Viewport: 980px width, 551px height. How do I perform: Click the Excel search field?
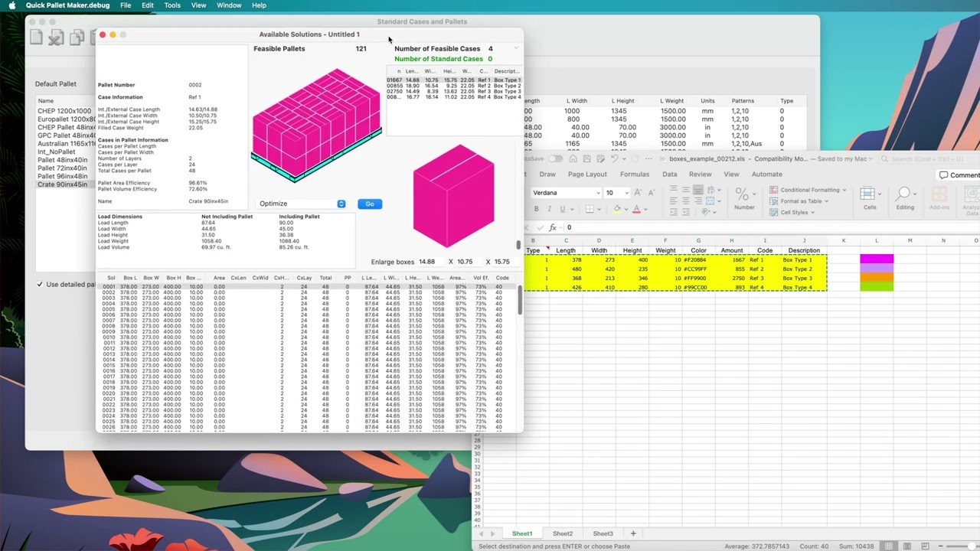928,159
